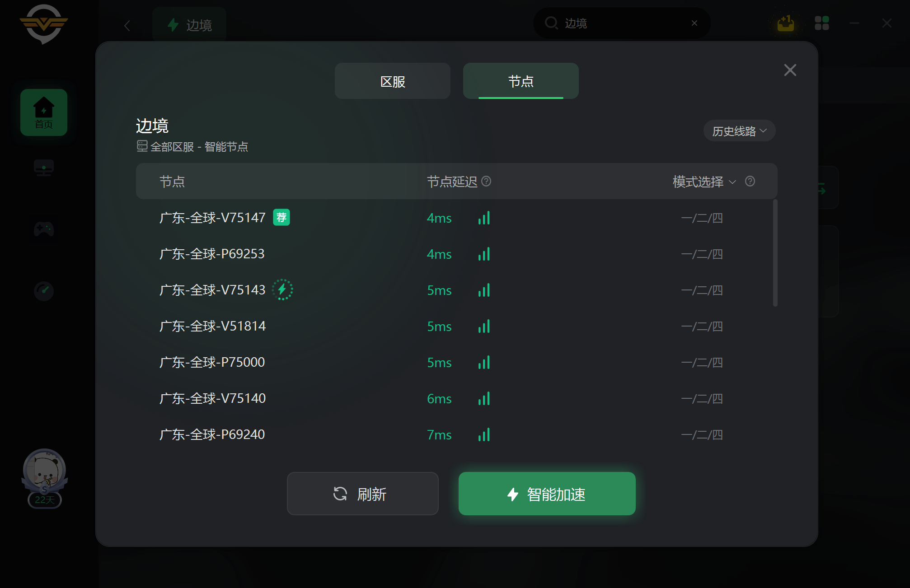
Task: Click 6ms latency of node V75140
Action: (x=439, y=399)
